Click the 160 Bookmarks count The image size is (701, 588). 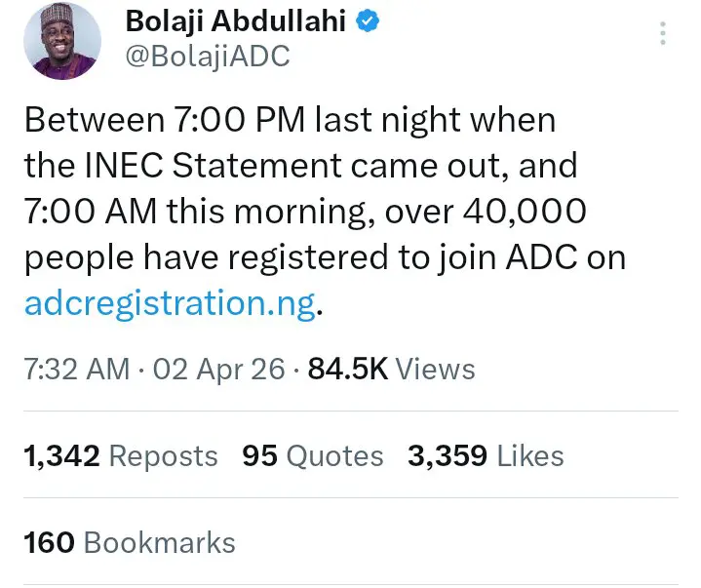pyautogui.click(x=130, y=542)
